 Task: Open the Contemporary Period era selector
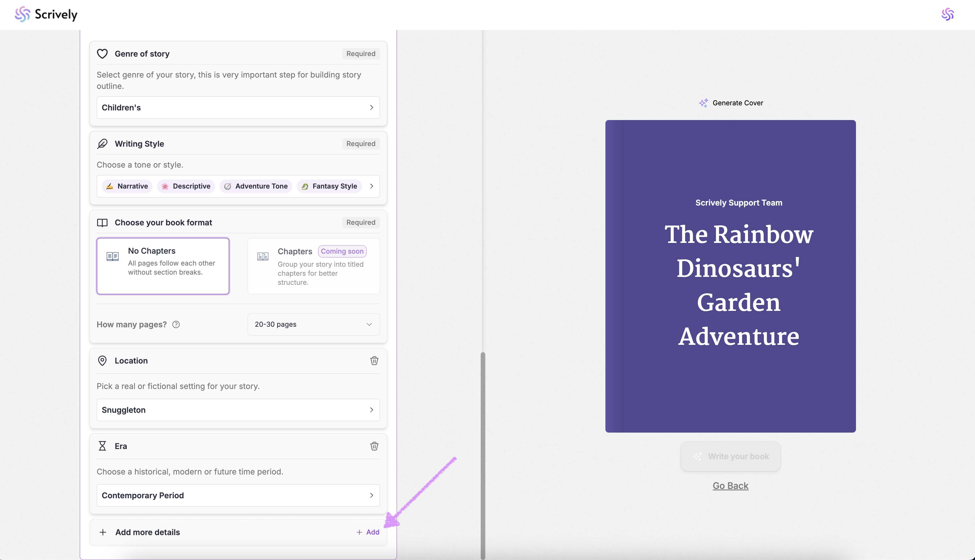pyautogui.click(x=238, y=495)
